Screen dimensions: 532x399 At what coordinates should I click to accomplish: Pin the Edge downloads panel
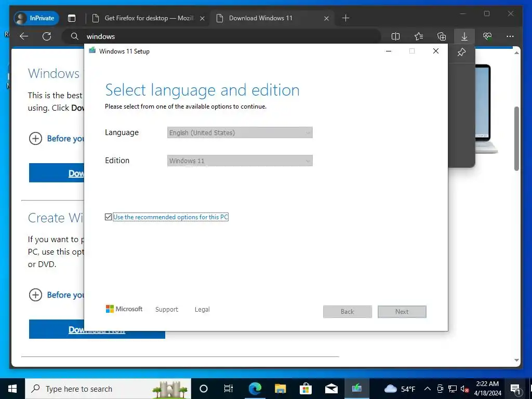(461, 52)
